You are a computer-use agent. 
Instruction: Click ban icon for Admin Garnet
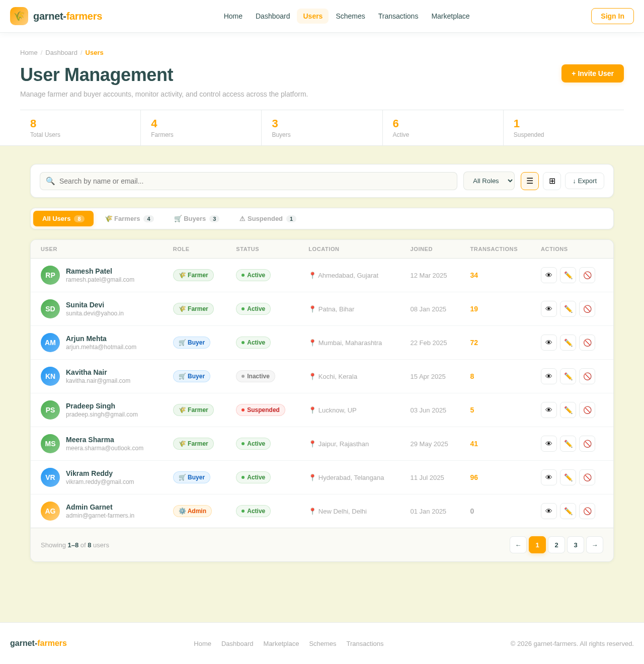(x=587, y=511)
